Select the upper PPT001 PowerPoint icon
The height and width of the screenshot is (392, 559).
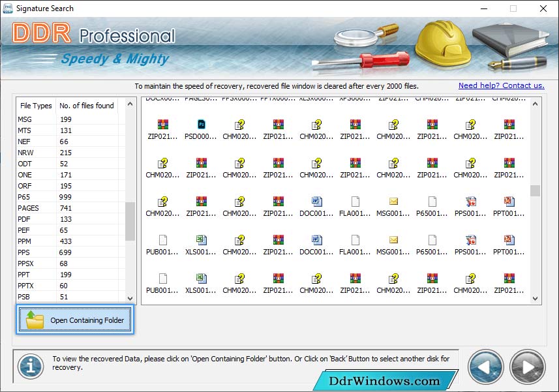[x=509, y=202]
